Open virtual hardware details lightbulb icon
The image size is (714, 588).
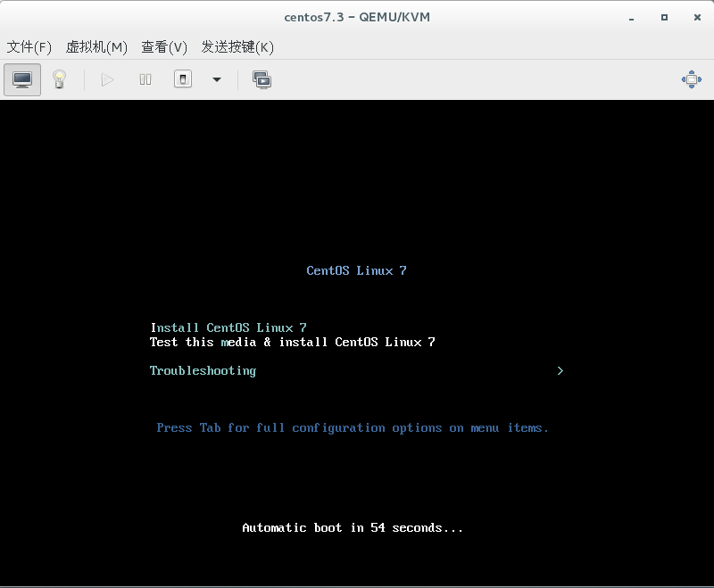tap(59, 79)
